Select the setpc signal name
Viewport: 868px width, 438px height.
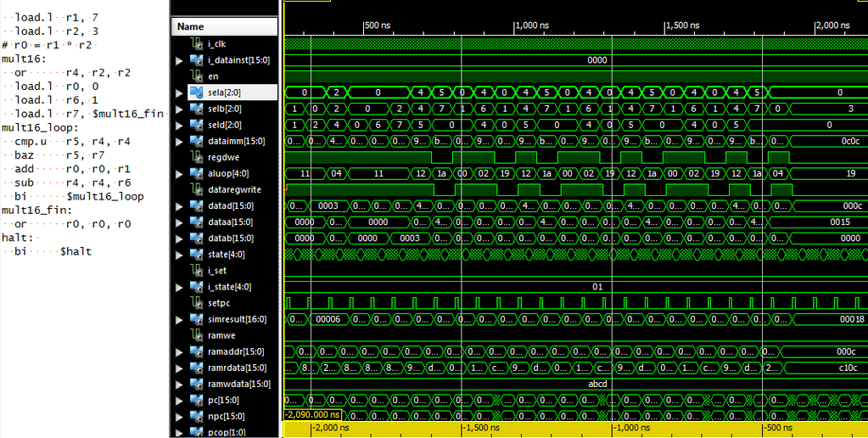pyautogui.click(x=219, y=303)
